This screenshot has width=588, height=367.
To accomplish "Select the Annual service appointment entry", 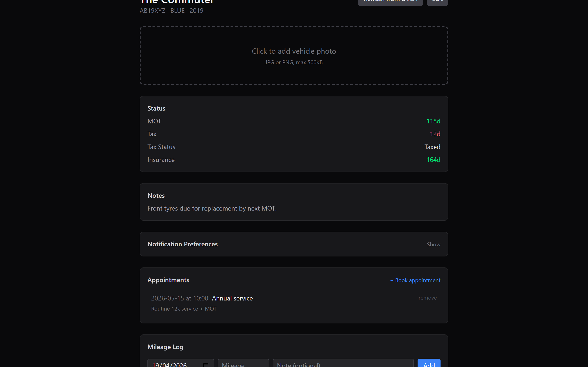I will 232,298.
